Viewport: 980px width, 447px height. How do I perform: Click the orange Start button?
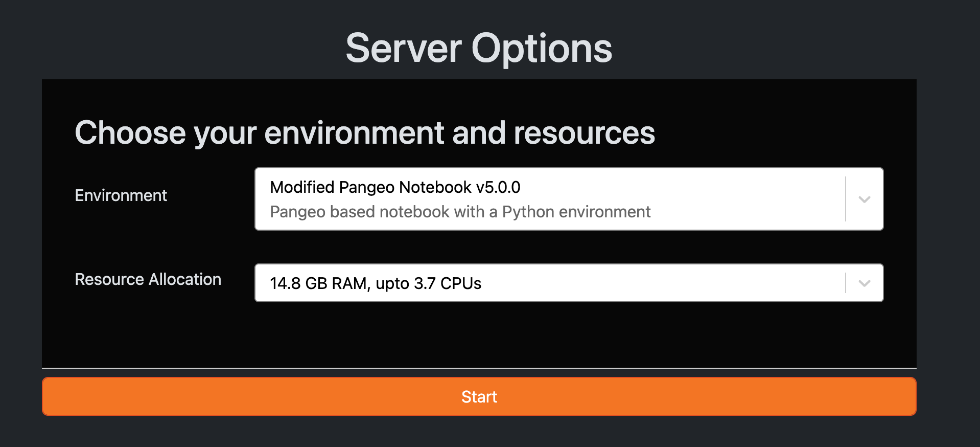[x=479, y=396]
